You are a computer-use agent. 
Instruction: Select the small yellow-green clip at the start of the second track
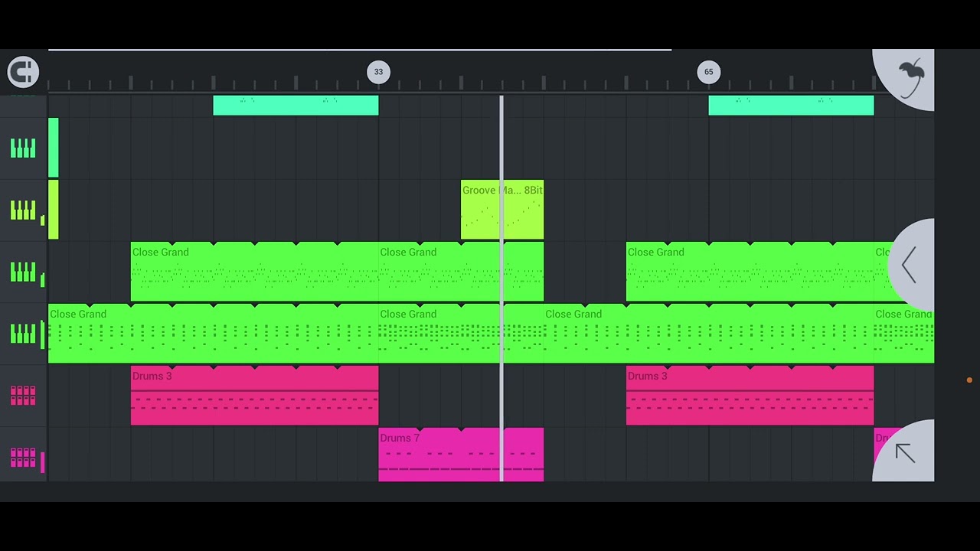point(54,210)
